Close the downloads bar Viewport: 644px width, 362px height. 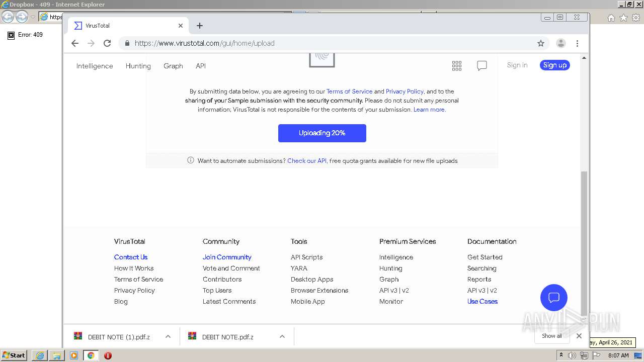point(579,336)
